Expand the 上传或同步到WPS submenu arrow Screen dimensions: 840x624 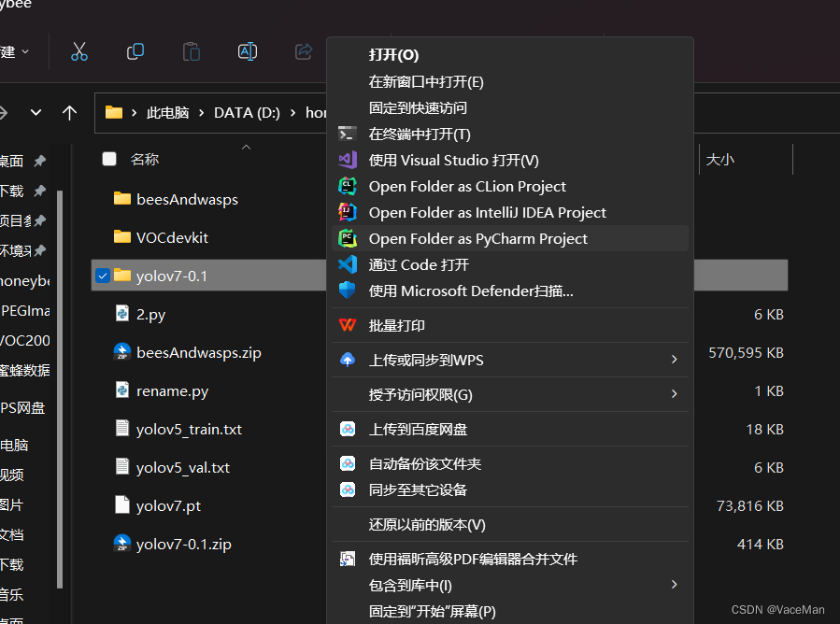point(675,360)
